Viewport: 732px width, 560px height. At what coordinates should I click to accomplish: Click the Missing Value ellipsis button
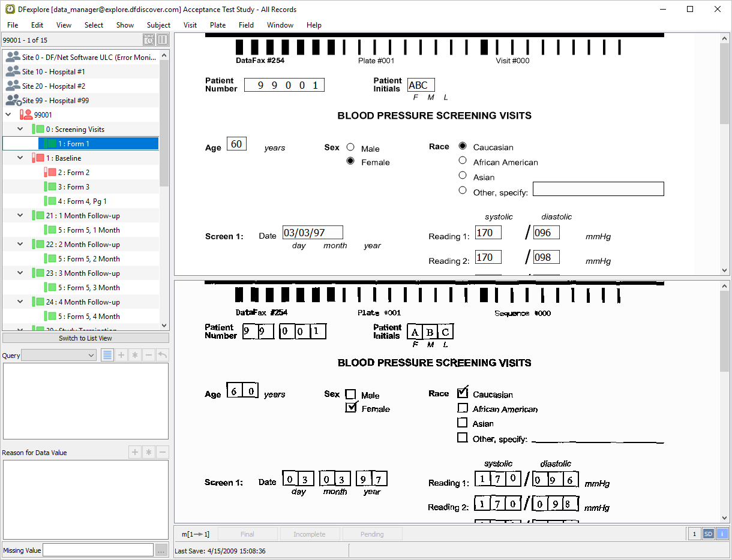(161, 550)
